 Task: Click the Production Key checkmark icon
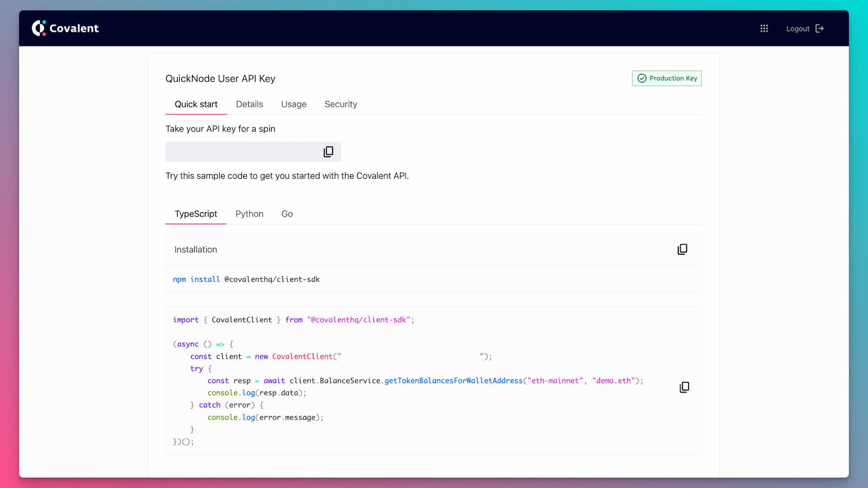pyautogui.click(x=642, y=78)
